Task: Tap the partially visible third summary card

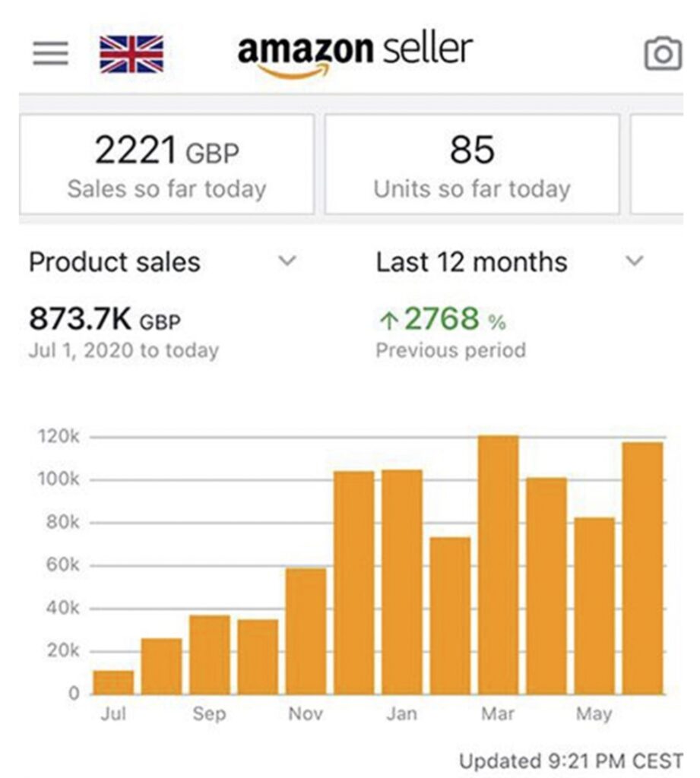Action: (657, 165)
